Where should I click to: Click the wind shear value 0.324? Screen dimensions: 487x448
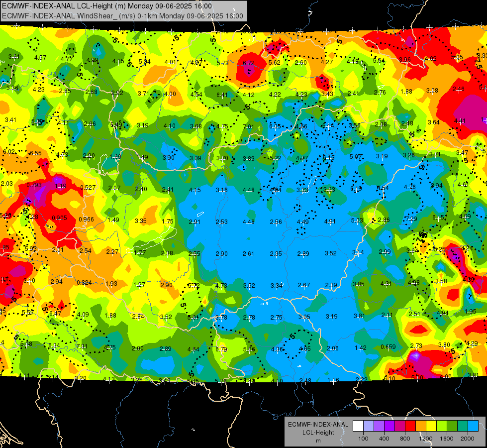pyautogui.click(x=84, y=283)
